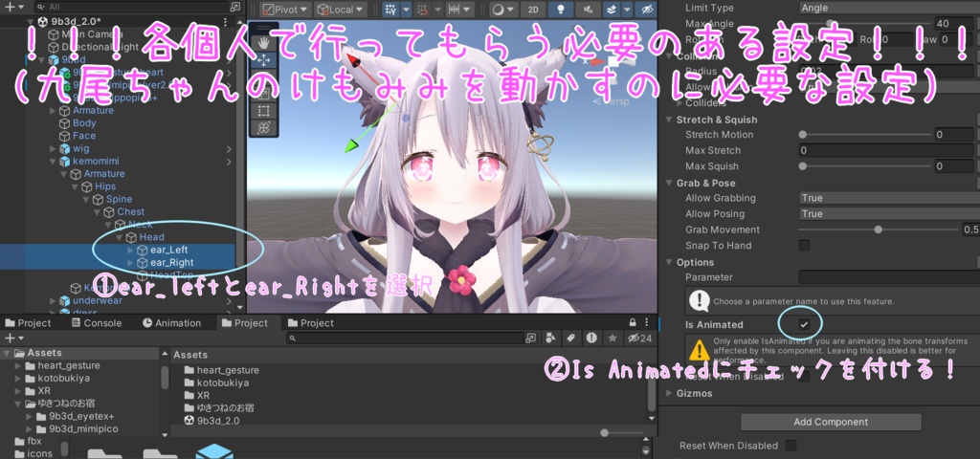Expand ear_Right in the Hierarchy

[x=130, y=262]
